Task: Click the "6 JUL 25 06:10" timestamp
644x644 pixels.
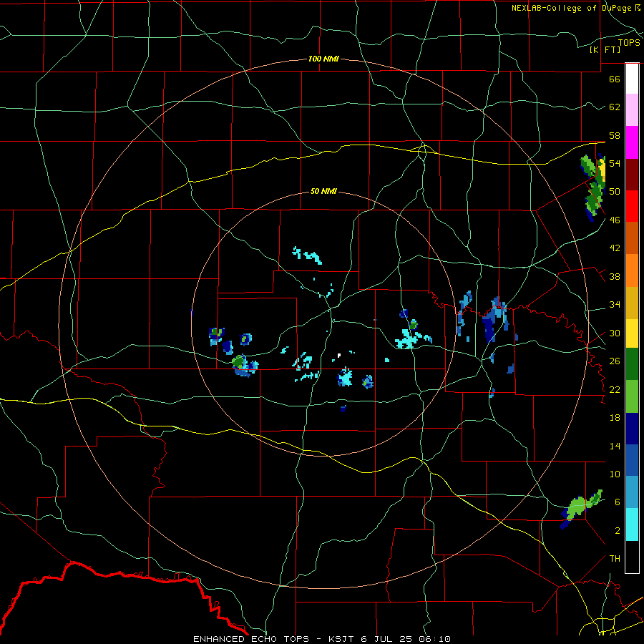Action: coord(406,639)
